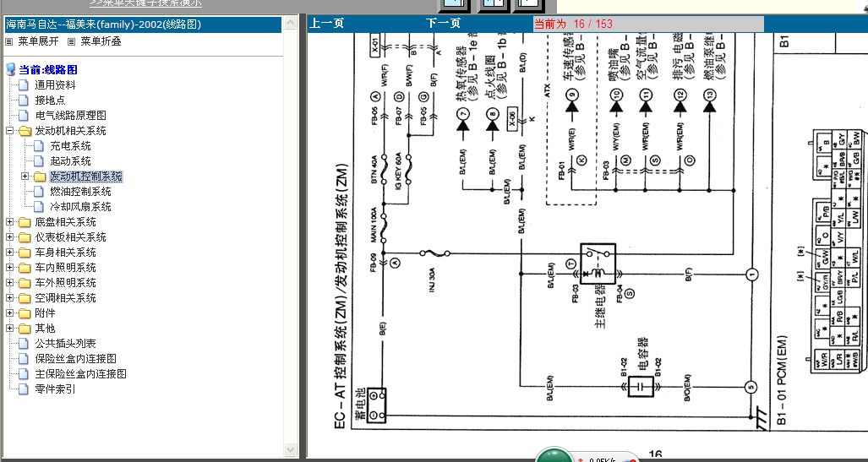This screenshot has height=462, width=868.
Task: Open the 起动系统 entry
Action: pyautogui.click(x=70, y=161)
